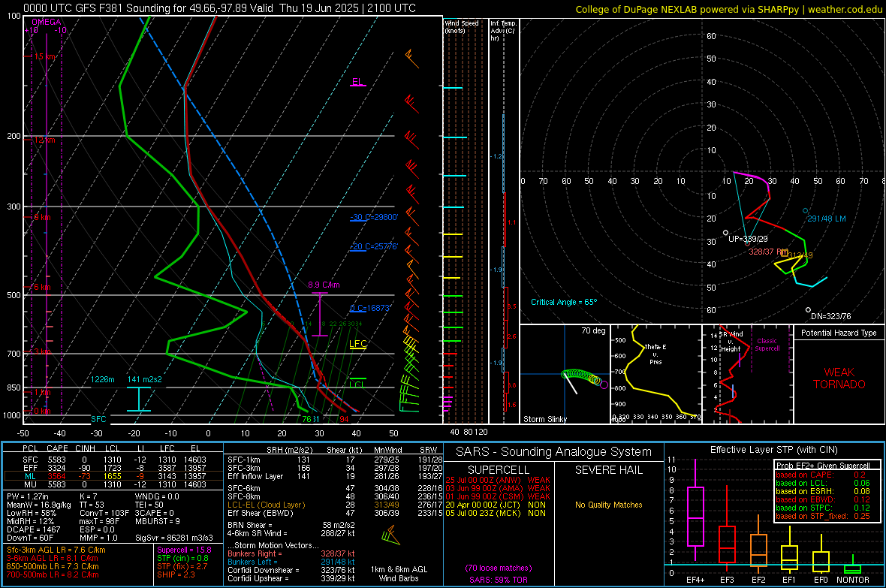Viewport: 886px width, 588px height.
Task: Click the -30 C=29800' height label
Action: (374, 218)
